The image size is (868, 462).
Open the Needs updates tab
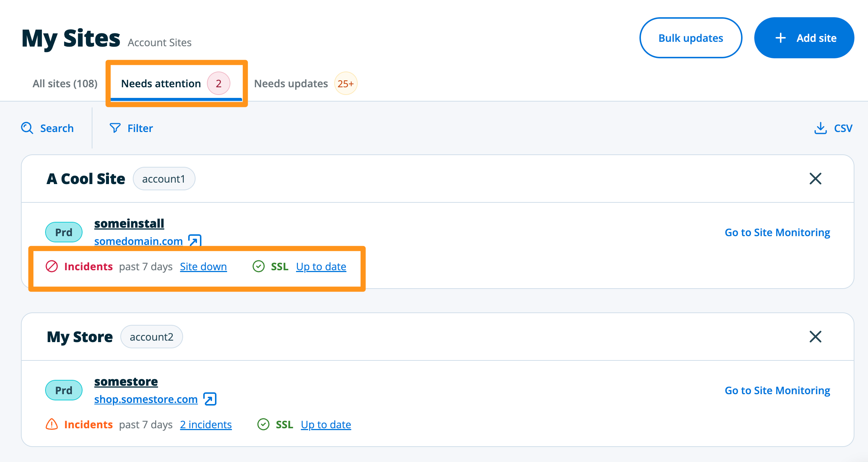tap(291, 84)
